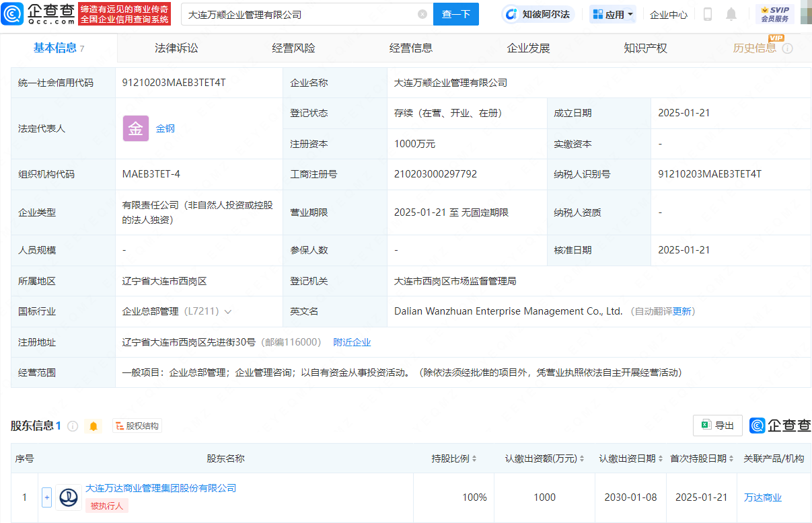Click the 导出 export button
Viewport: 812px width, 523px height.
coord(718,426)
